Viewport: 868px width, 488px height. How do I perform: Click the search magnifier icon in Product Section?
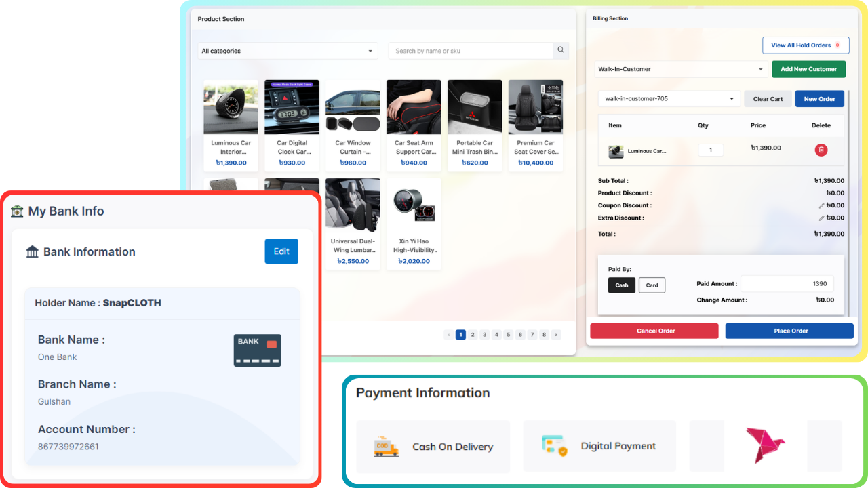point(561,50)
